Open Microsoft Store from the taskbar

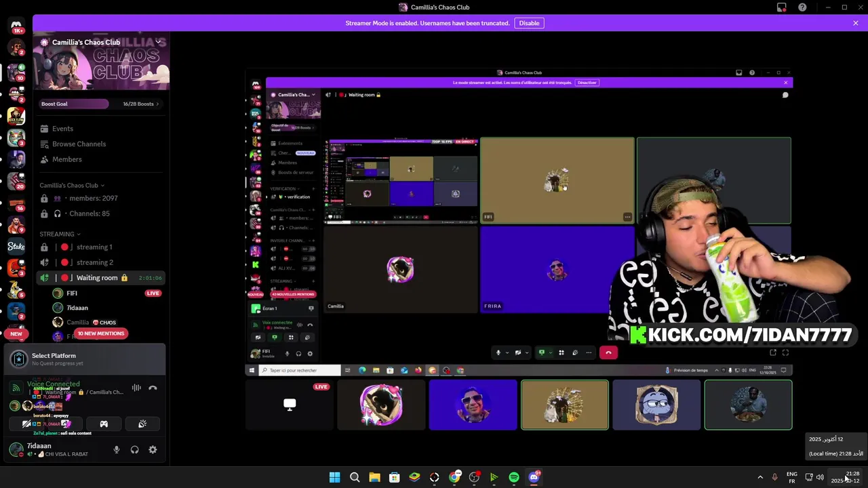[394, 477]
